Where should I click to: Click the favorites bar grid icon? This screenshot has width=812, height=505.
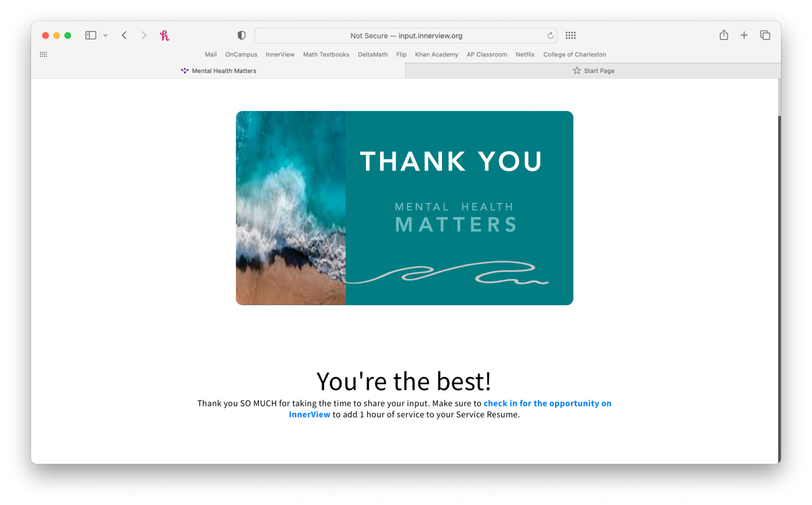pos(44,55)
